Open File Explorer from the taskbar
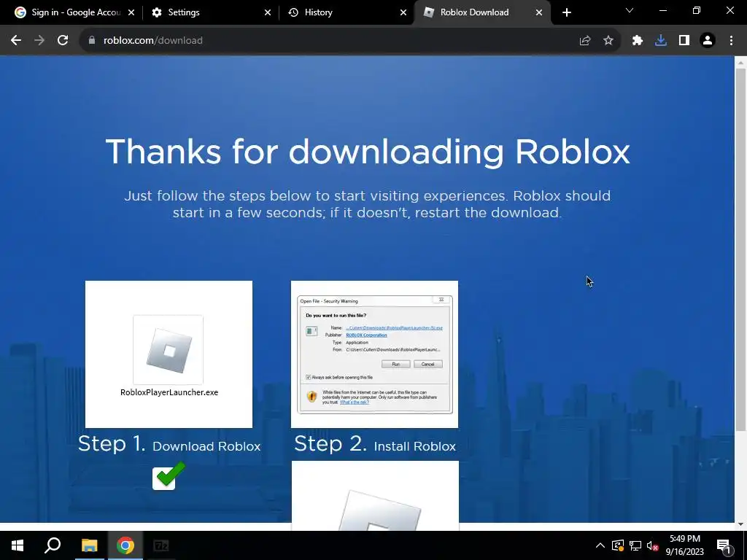Screen dimensions: 747x560 click(89, 545)
